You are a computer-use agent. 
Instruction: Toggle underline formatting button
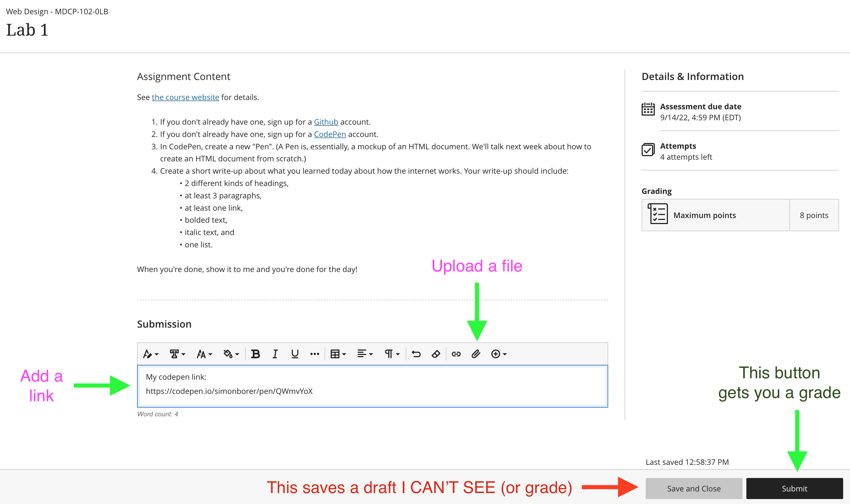click(x=295, y=354)
